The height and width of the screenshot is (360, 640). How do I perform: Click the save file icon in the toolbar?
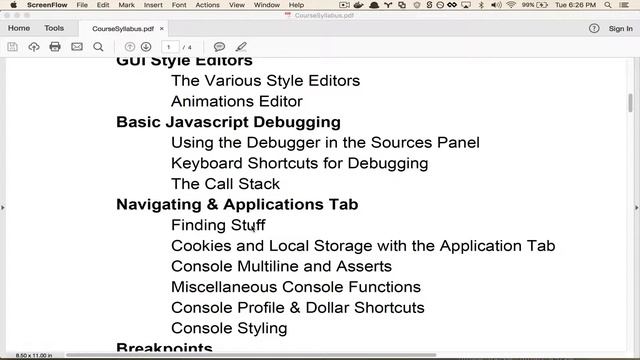(12, 47)
